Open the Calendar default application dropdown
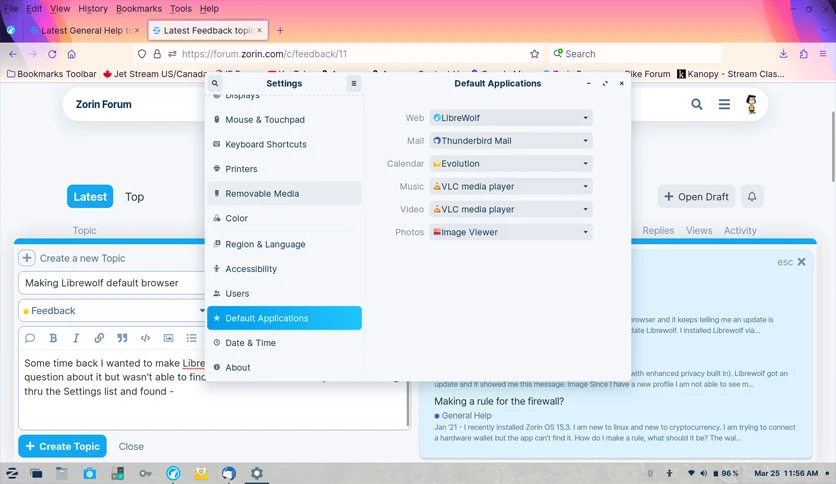The height and width of the screenshot is (484, 836). click(x=511, y=164)
